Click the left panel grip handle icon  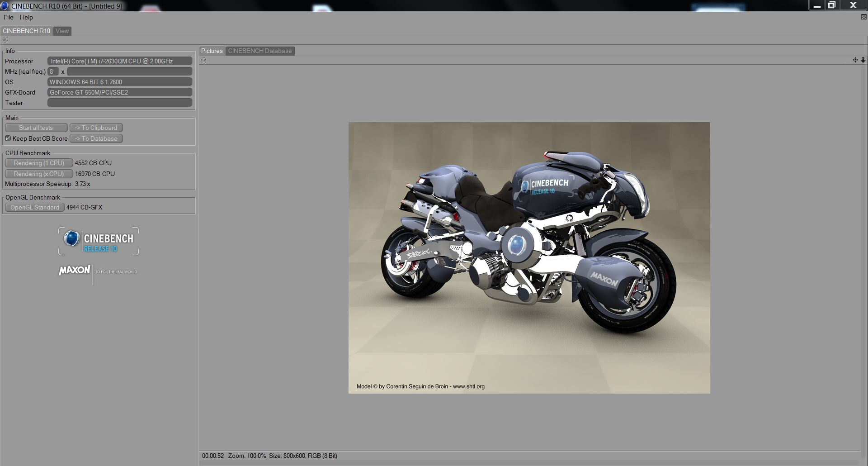tap(5, 40)
